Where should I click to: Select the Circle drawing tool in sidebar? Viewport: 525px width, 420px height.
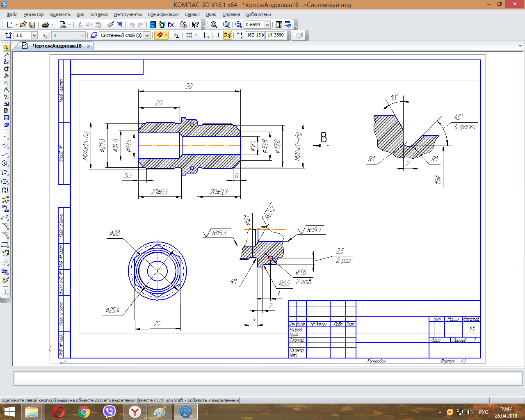pyautogui.click(x=5, y=163)
